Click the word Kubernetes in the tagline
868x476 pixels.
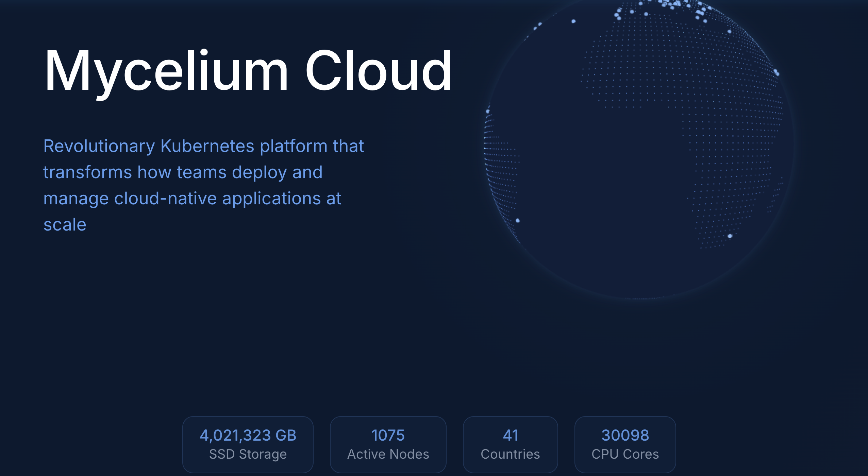pos(207,146)
